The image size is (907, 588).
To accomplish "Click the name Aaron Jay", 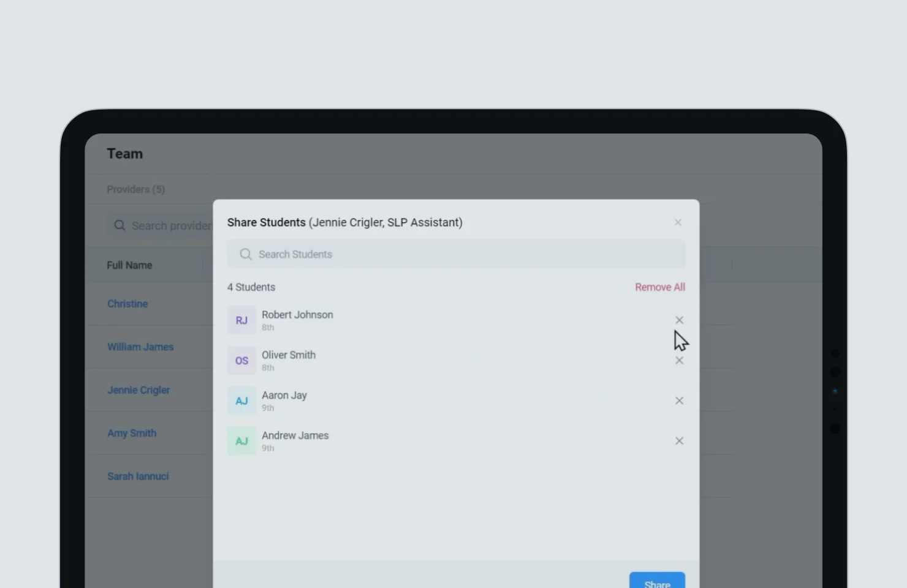I will coord(284,396).
